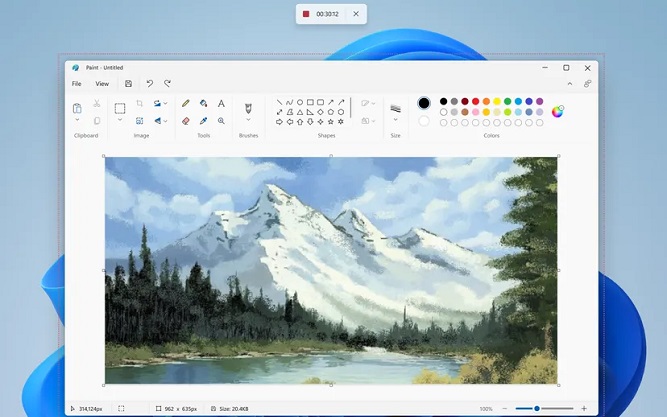This screenshot has height=417, width=667.
Task: Open the View menu
Action: (x=102, y=84)
